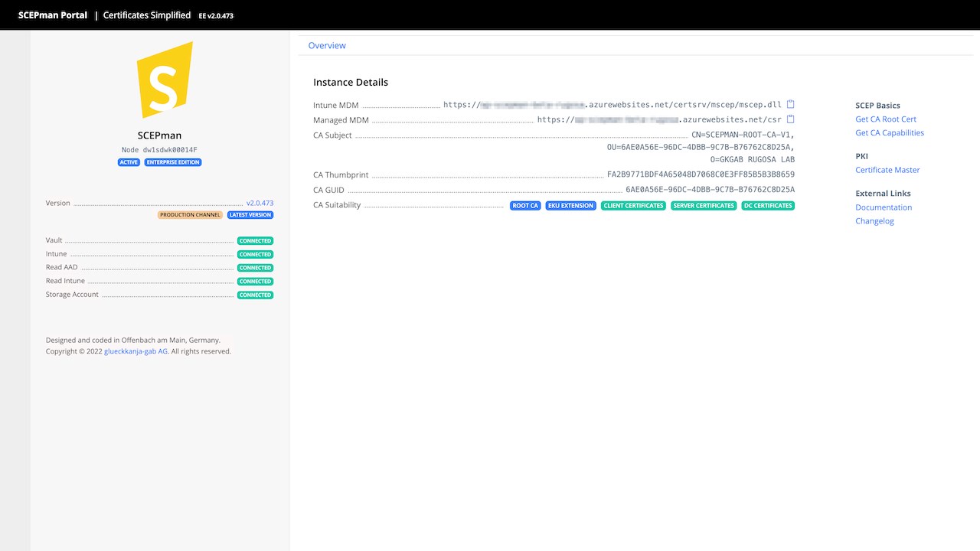Click the EKU EXTENSION badge
The width and height of the screenshot is (980, 551).
570,206
